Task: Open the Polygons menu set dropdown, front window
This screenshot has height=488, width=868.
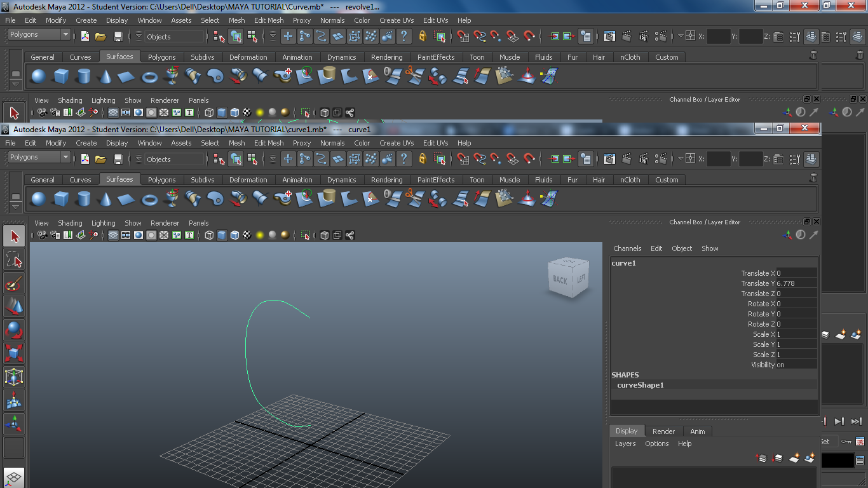Action: click(39, 158)
